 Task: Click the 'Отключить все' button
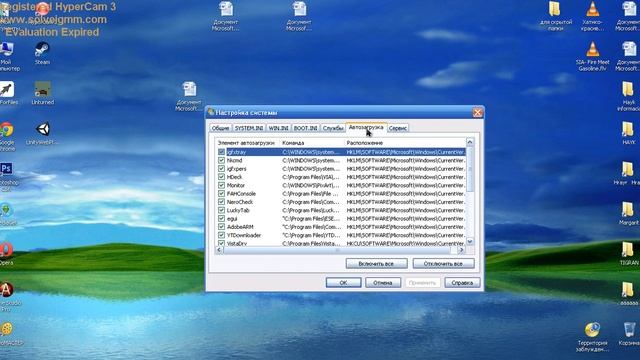coord(443,264)
